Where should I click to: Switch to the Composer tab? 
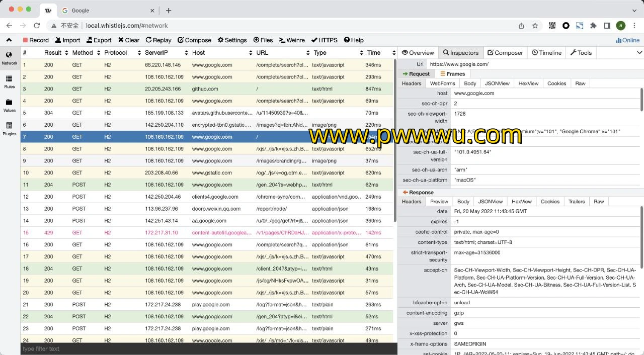pos(505,53)
